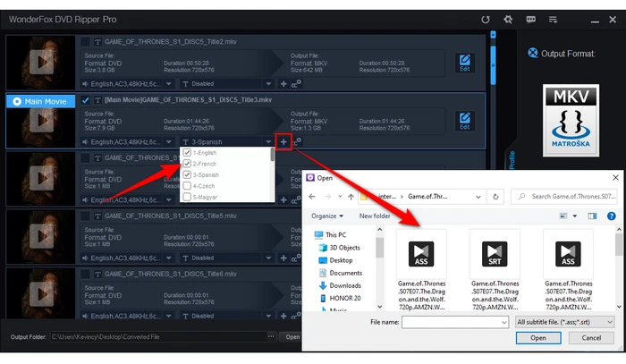Check 5-Magyar subtitle option
This screenshot has width=626, height=364.
click(187, 197)
